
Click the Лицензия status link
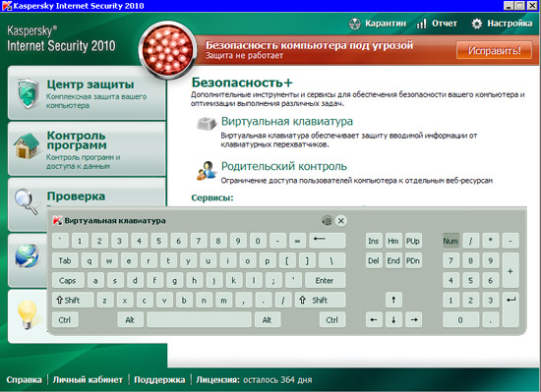[254, 380]
